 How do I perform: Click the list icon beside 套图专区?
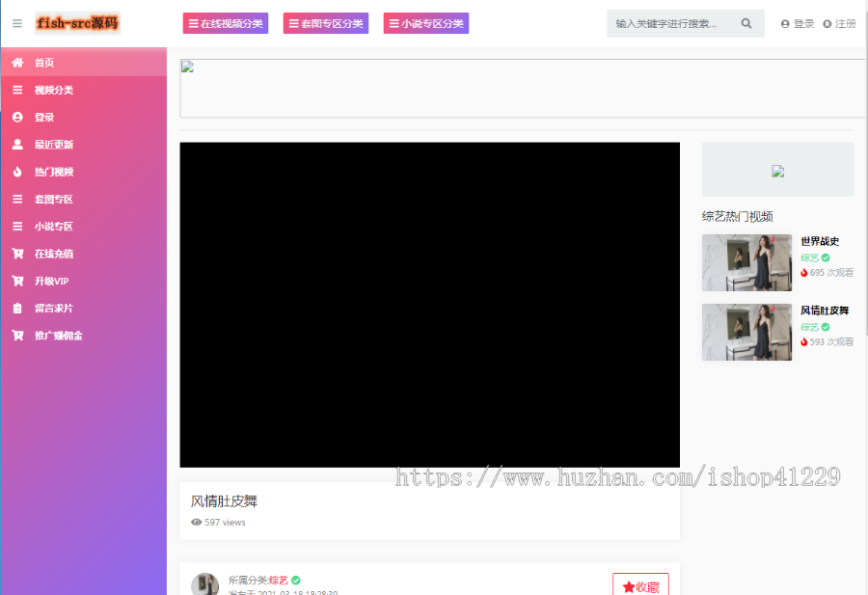tap(17, 199)
